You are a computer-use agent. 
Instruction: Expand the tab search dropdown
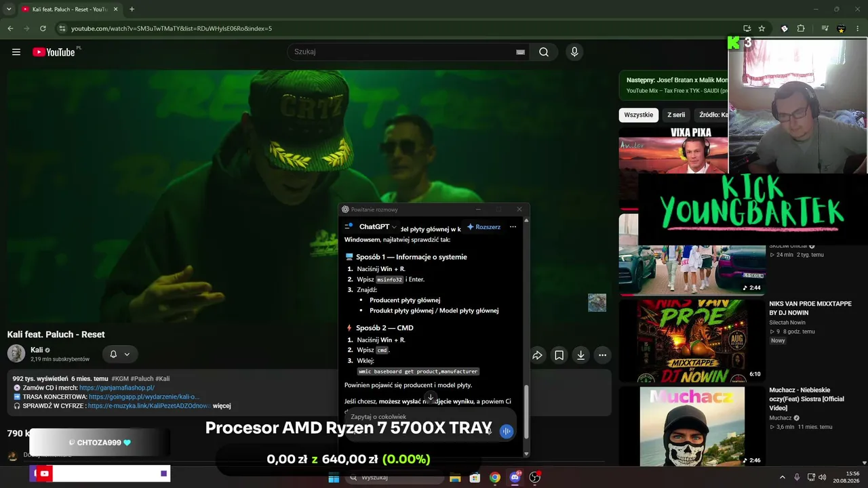(9, 9)
